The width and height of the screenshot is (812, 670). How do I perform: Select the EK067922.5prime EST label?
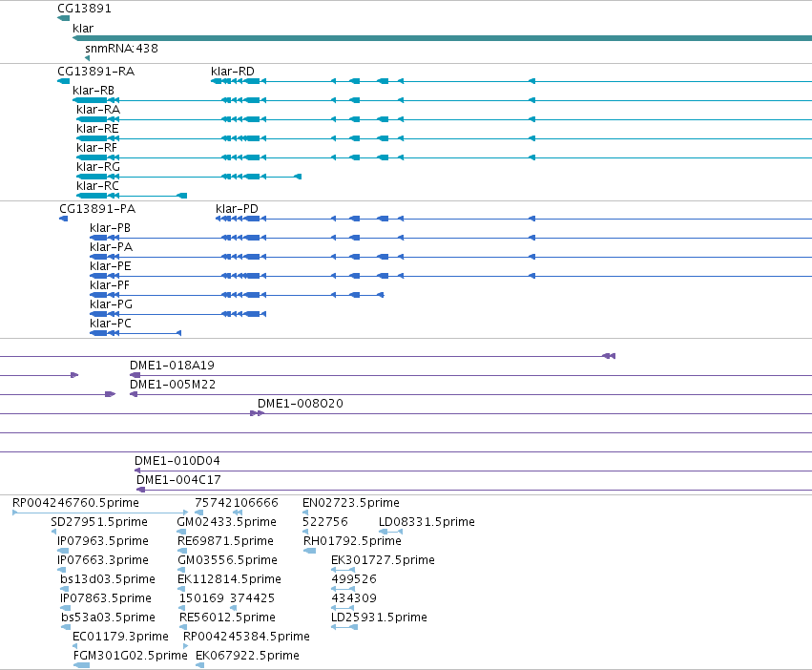point(247,656)
